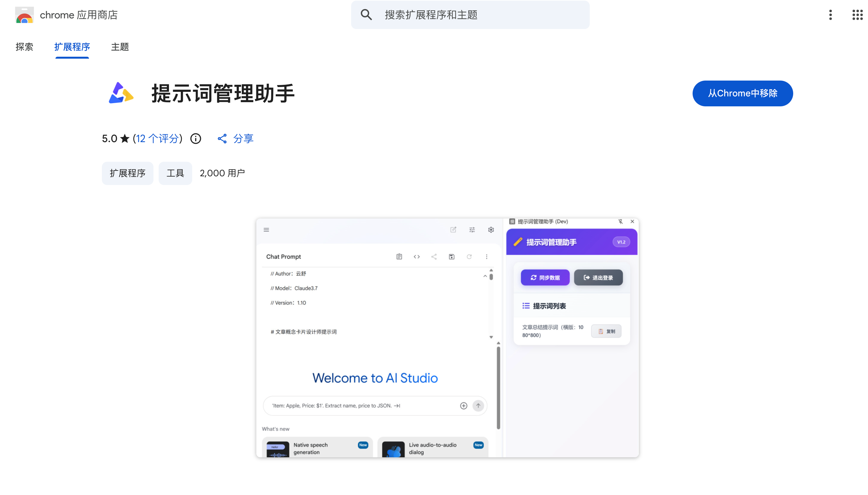Open the three-dot more options menu

click(830, 15)
